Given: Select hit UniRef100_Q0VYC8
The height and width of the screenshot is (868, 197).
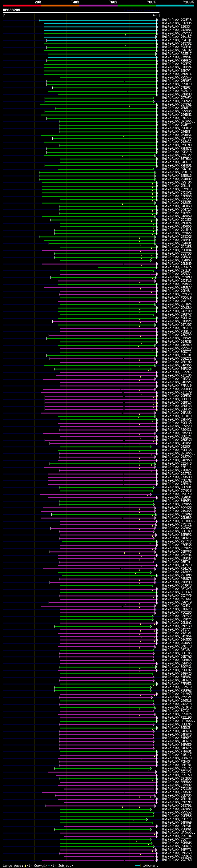Looking at the screenshot, I should pyautogui.click(x=177, y=33).
